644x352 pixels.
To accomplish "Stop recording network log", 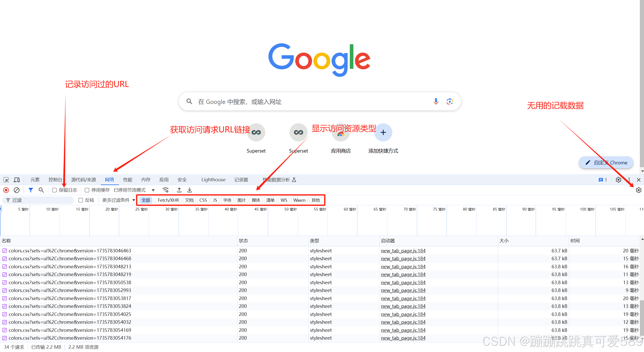I will click(x=6, y=190).
